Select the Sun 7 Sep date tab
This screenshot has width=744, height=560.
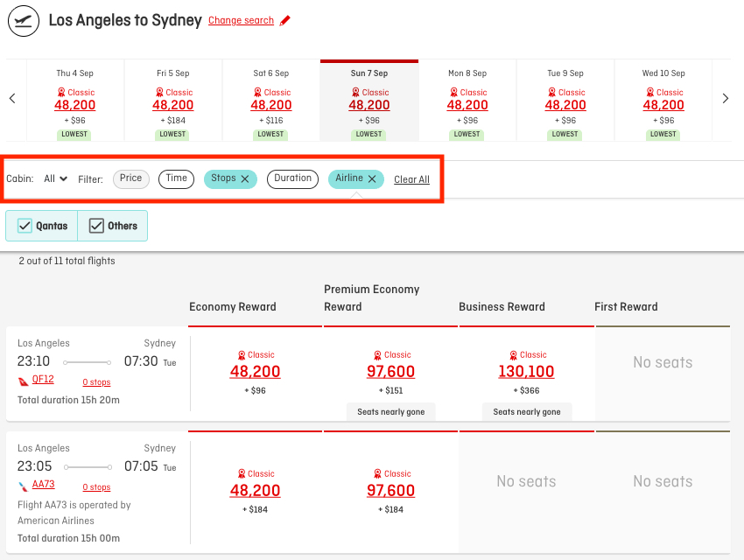pyautogui.click(x=369, y=101)
